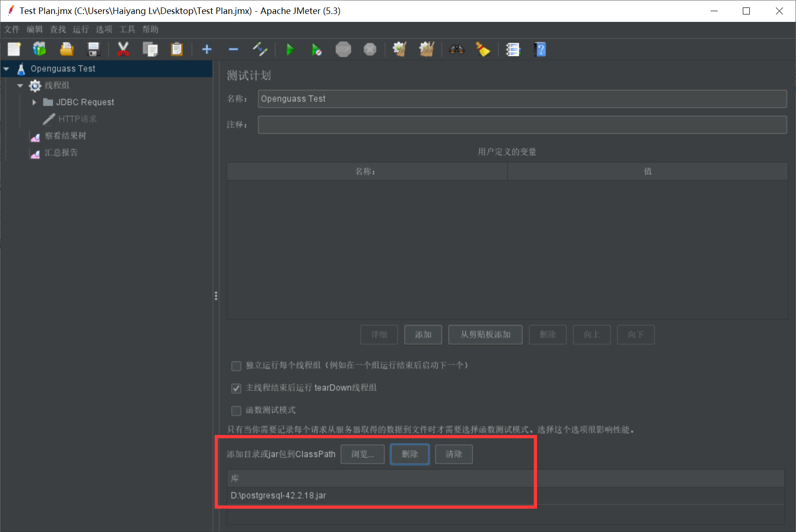Click 浏览... button for ClassPath

pos(363,454)
